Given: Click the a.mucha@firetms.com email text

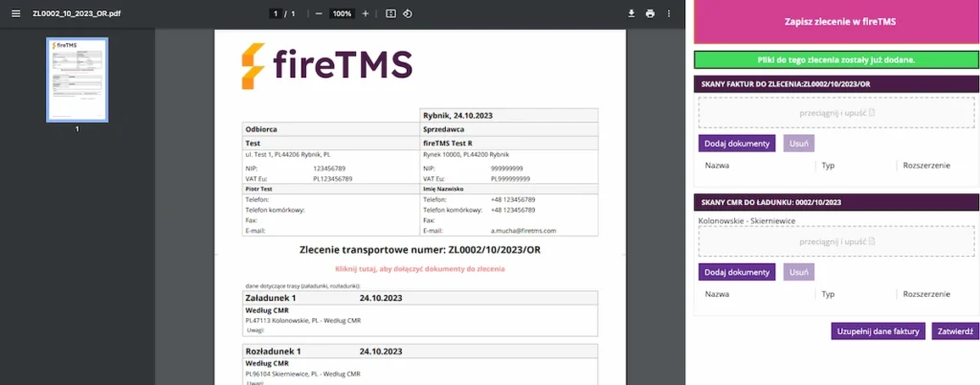Looking at the screenshot, I should click(x=523, y=231).
